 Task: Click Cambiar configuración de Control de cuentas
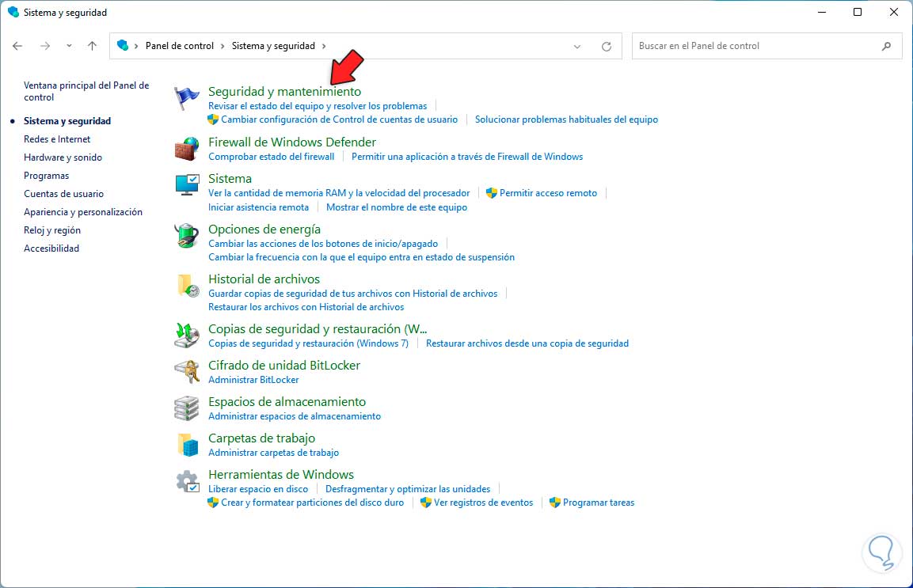click(340, 119)
